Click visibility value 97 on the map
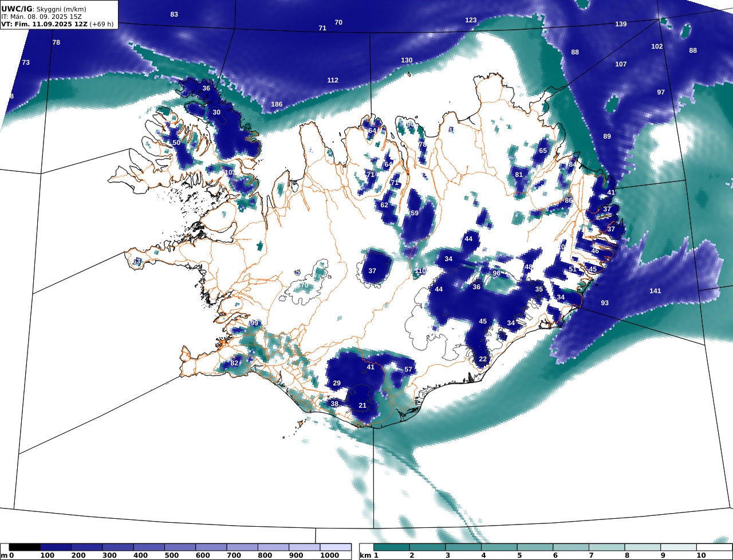Screen dimensions: 733x560 coord(661,92)
